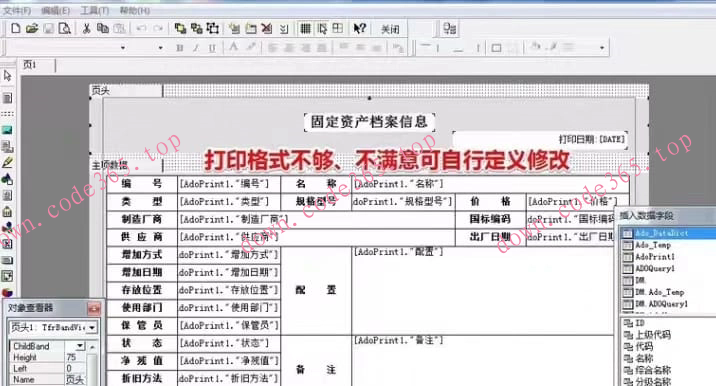Select DM.ADOQuery1 in the dataset list
Image resolution: width=716 pixels, height=386 pixels.
(x=661, y=304)
